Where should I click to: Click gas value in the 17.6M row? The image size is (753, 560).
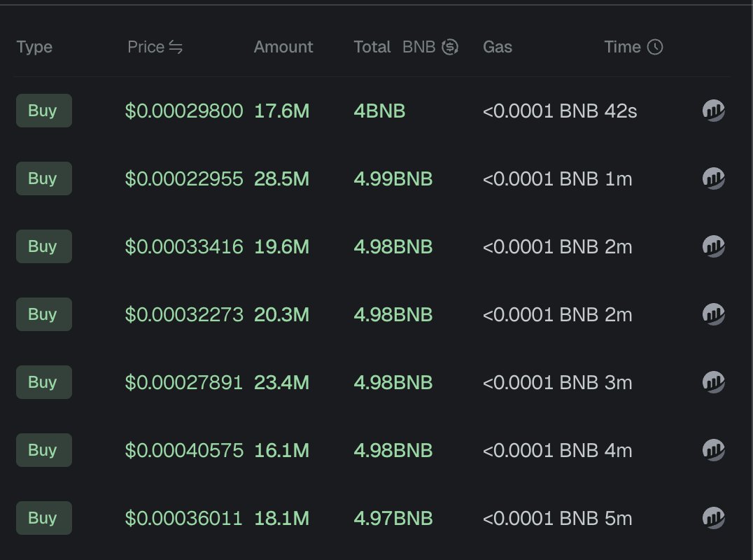[x=540, y=111]
